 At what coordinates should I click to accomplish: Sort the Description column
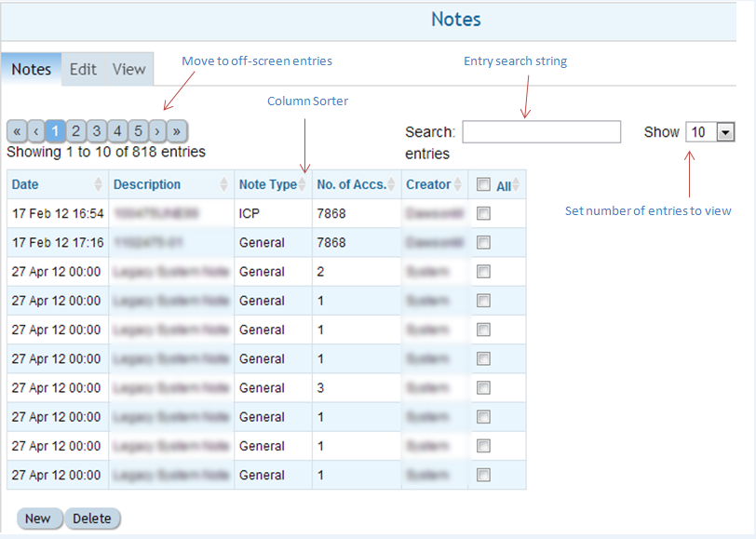pos(223,184)
